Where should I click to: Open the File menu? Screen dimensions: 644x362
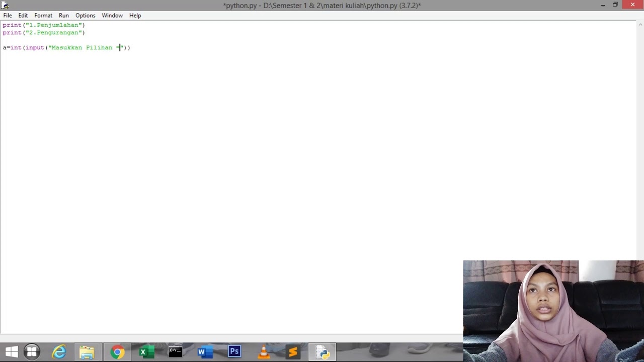8,16
